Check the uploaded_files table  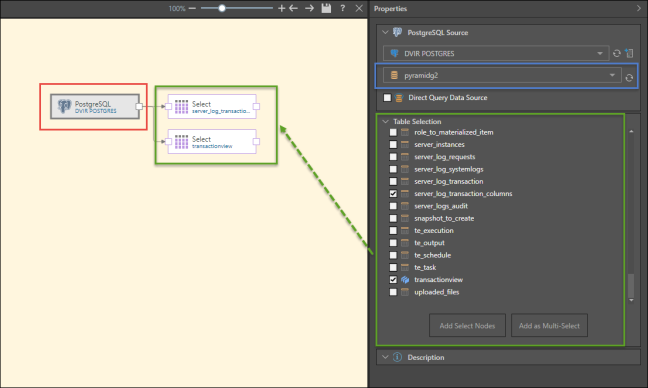393,292
